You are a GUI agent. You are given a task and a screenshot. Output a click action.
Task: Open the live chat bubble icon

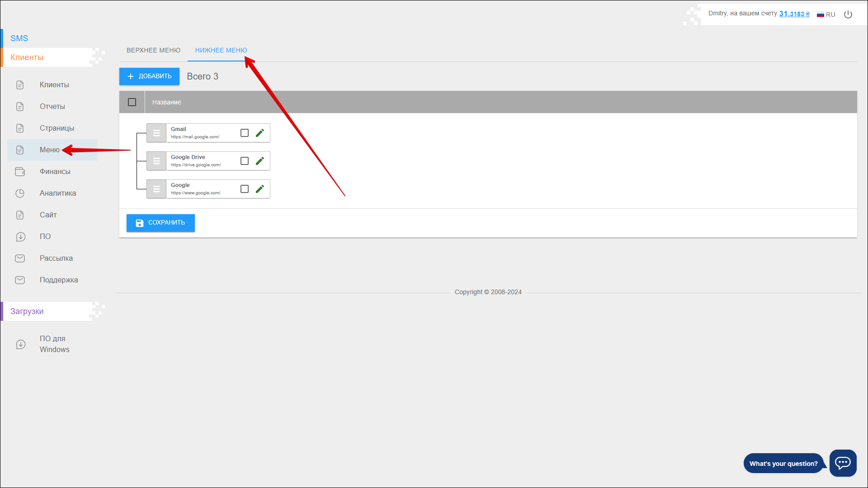[843, 463]
